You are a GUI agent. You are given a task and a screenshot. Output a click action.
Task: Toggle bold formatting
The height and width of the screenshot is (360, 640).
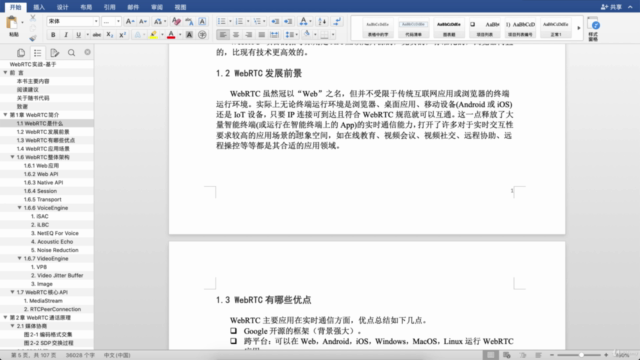[53, 35]
